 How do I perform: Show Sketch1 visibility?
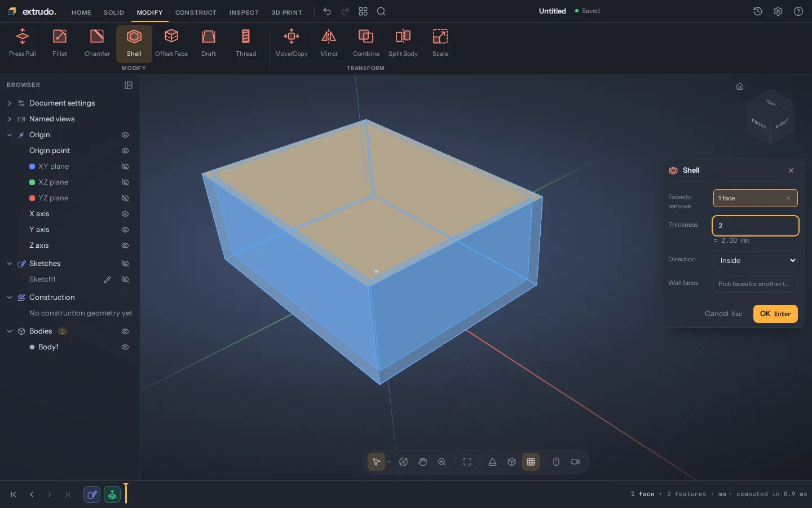(x=125, y=279)
